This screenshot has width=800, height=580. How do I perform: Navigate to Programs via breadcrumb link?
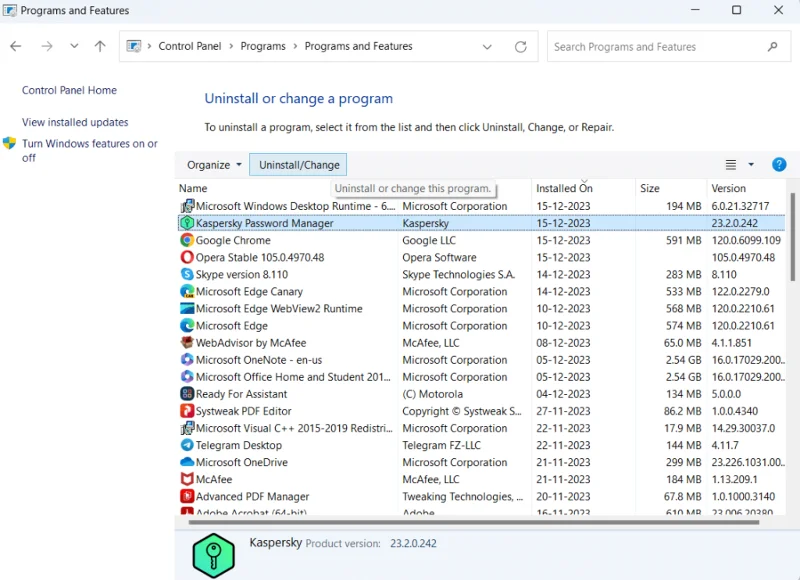click(262, 46)
